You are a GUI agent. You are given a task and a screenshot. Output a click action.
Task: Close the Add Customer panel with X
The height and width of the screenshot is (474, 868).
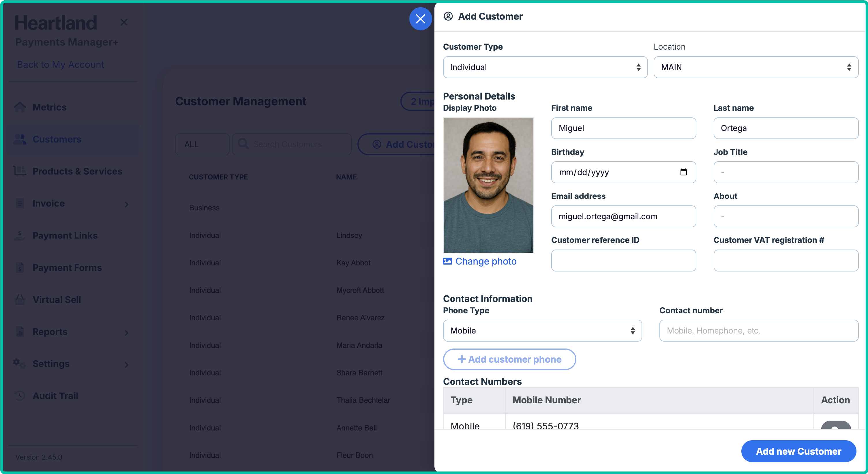[x=420, y=19]
